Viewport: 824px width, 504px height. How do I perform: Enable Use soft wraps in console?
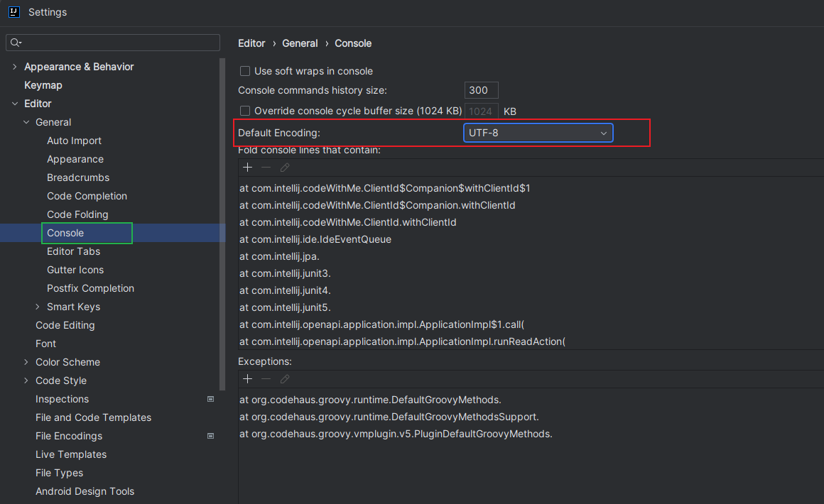245,71
